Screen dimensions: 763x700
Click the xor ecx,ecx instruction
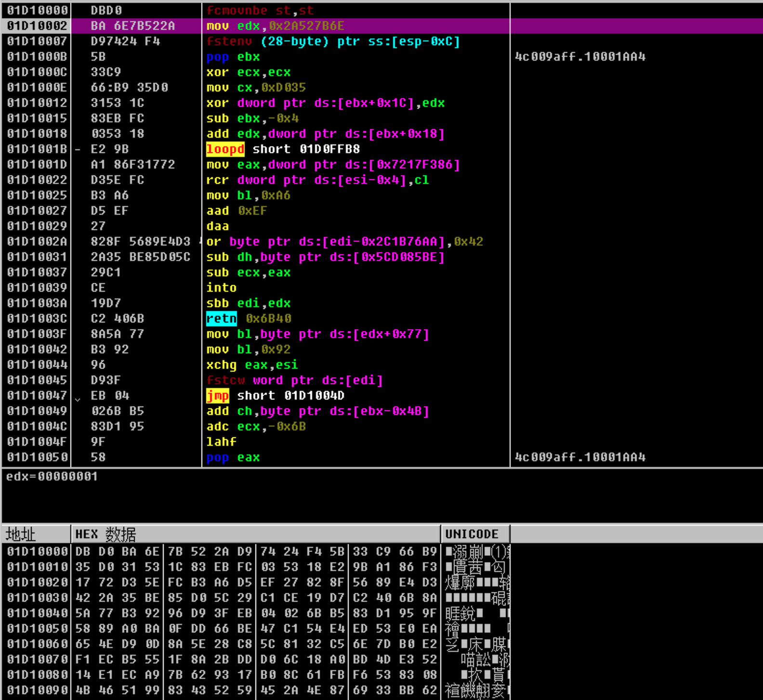[x=248, y=72]
